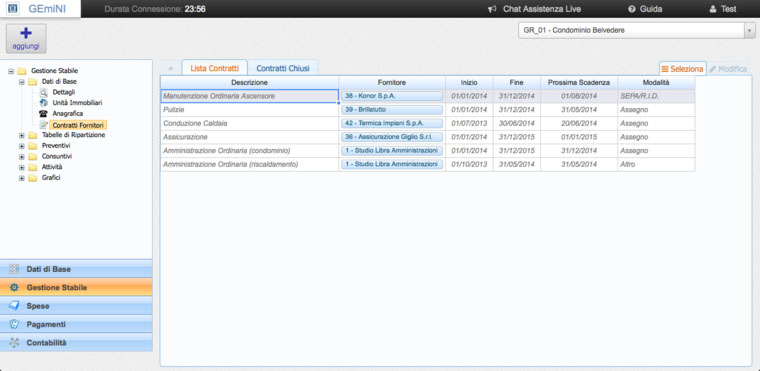Screen dimensions: 760x371
Task: Click the magnifier icon next to Dettagli
Action: click(x=44, y=92)
